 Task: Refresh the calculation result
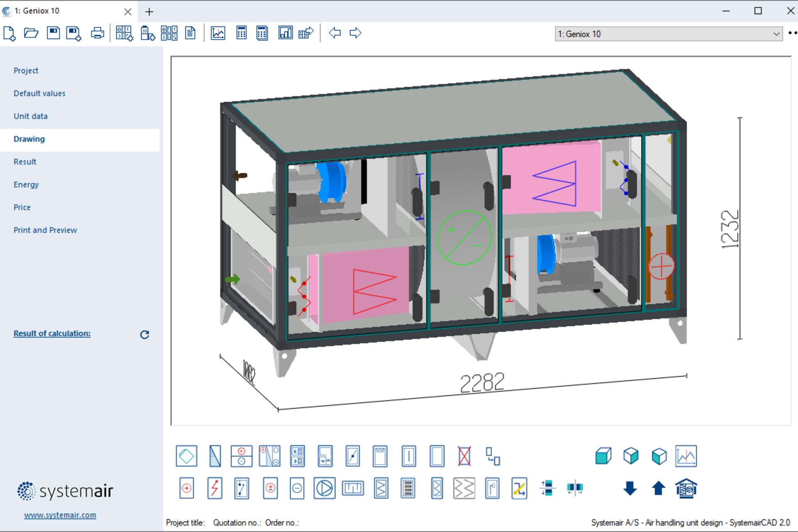pos(145,335)
